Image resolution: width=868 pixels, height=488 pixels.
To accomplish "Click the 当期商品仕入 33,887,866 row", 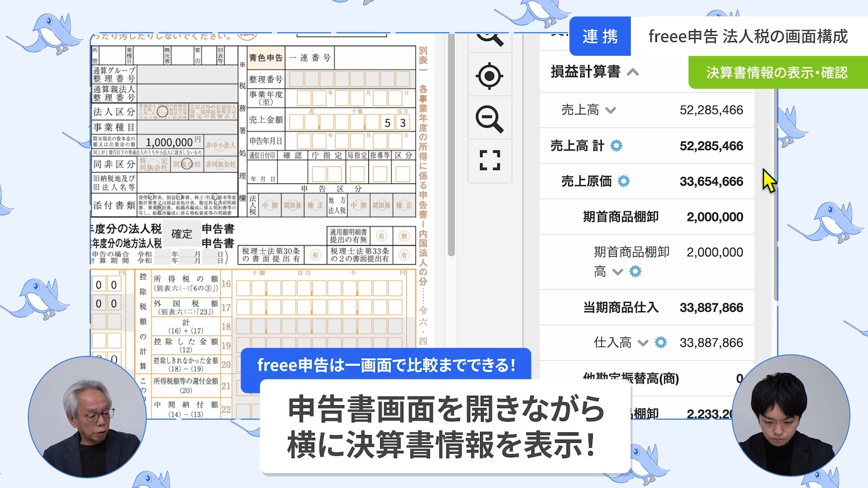I will [x=647, y=307].
